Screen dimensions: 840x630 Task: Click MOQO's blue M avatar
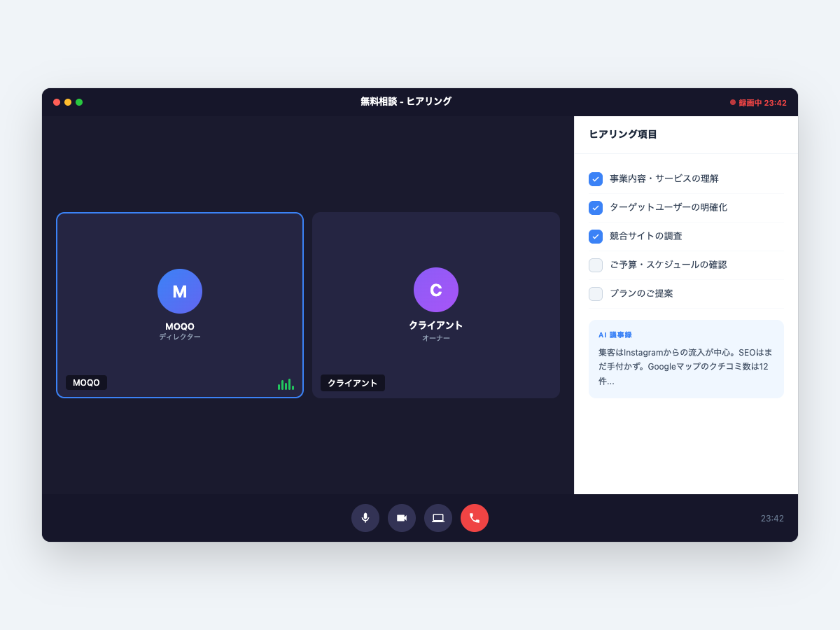point(180,291)
